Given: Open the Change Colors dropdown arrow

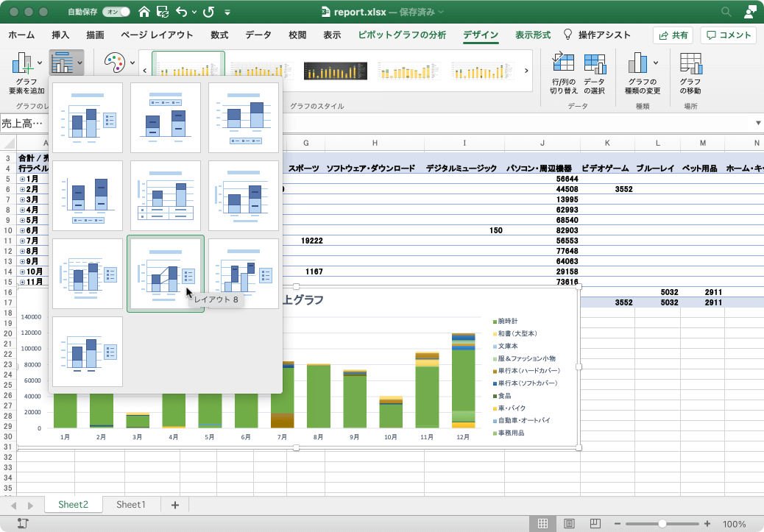Looking at the screenshot, I should tap(132, 63).
